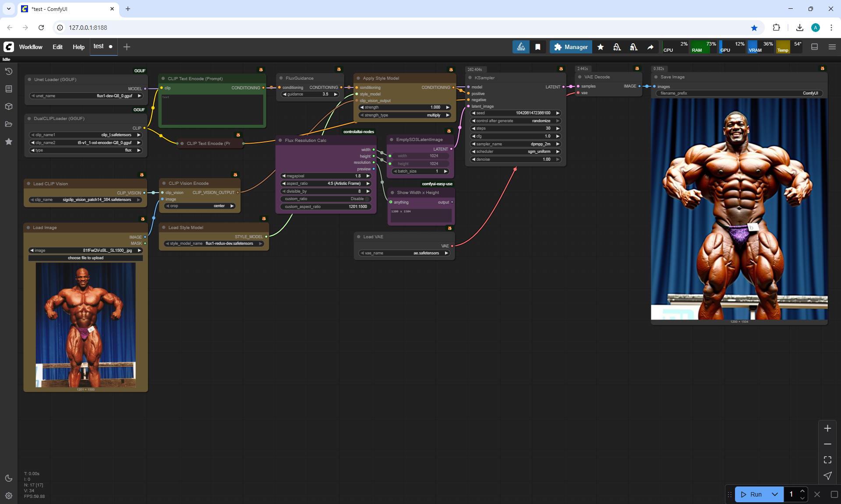Toggle dark theme moon icon
Viewport: 841px width, 504px height.
(x=9, y=478)
